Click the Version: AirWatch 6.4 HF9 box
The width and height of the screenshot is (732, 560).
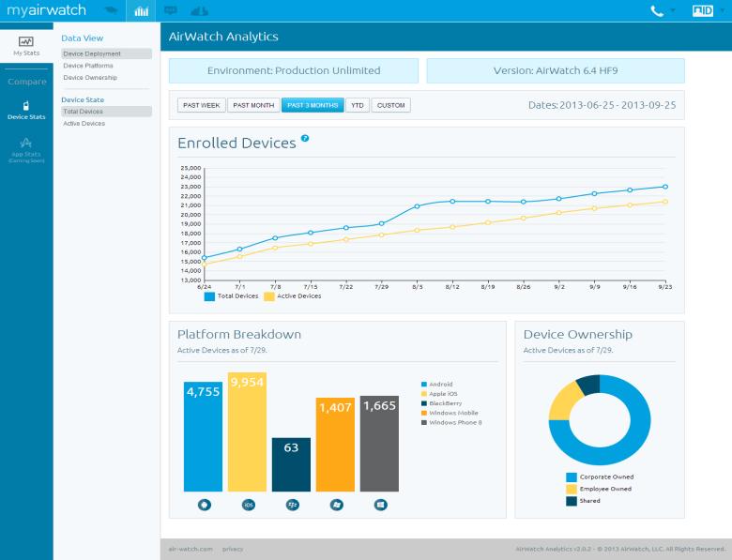(x=556, y=71)
